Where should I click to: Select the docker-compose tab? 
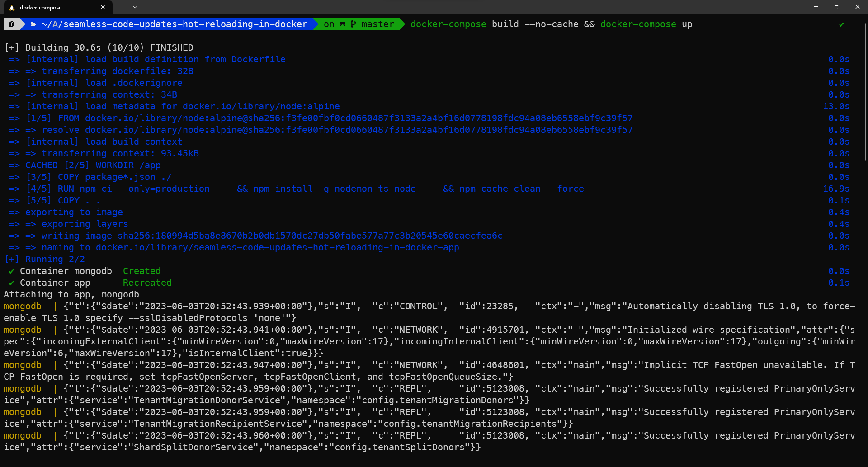50,8
